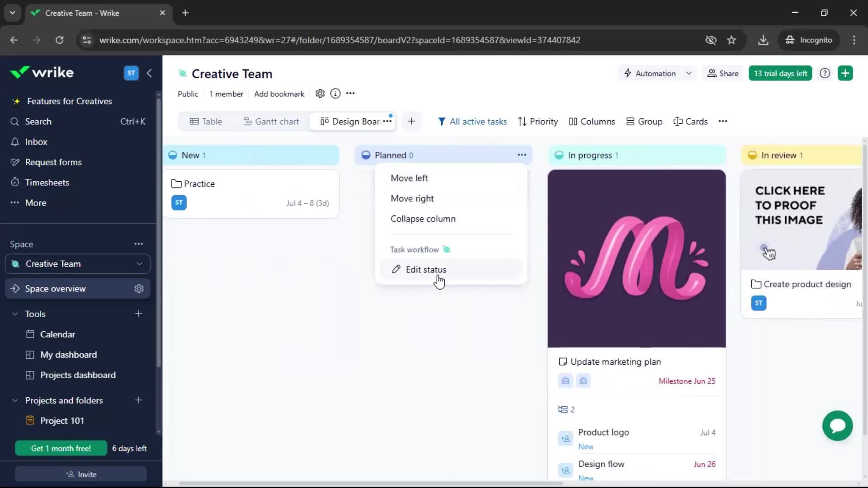Screen dimensions: 868x488
Task: Open Features for Creatives
Action: [69, 101]
